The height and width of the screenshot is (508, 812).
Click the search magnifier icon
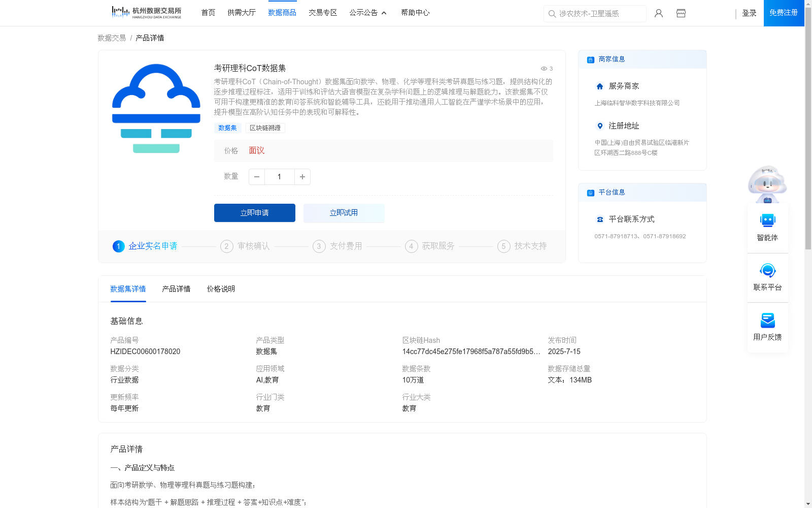(x=552, y=14)
